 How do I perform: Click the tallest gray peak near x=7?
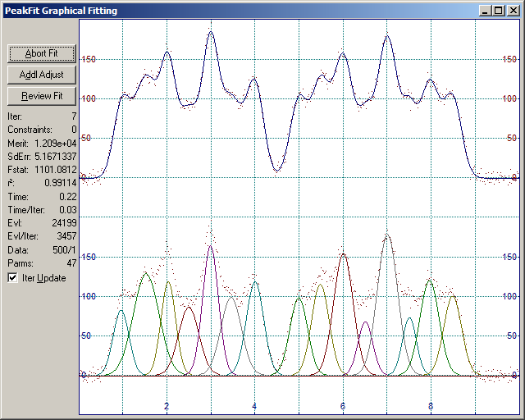point(387,236)
